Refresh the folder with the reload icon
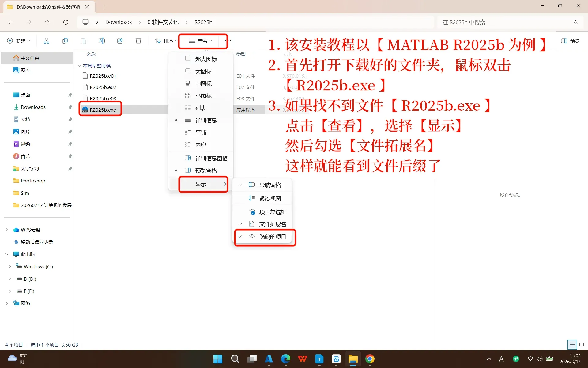This screenshot has width=588, height=368. [x=66, y=22]
